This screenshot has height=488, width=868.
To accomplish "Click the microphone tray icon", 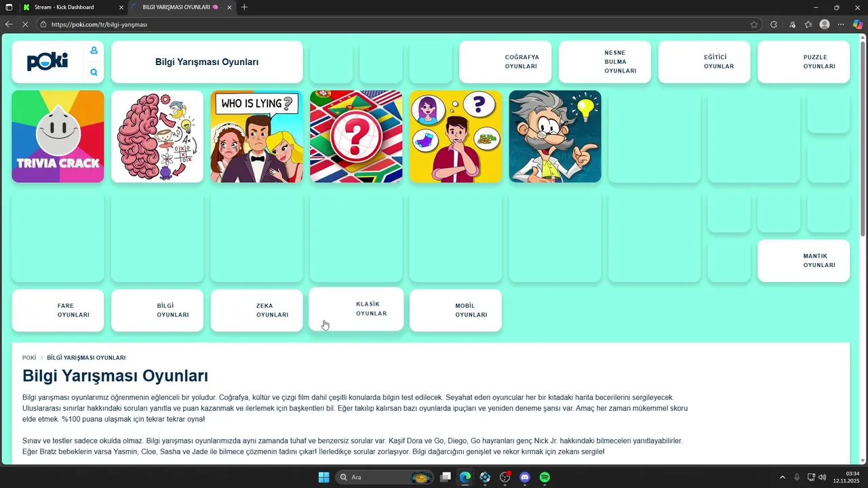I will pos(797,477).
